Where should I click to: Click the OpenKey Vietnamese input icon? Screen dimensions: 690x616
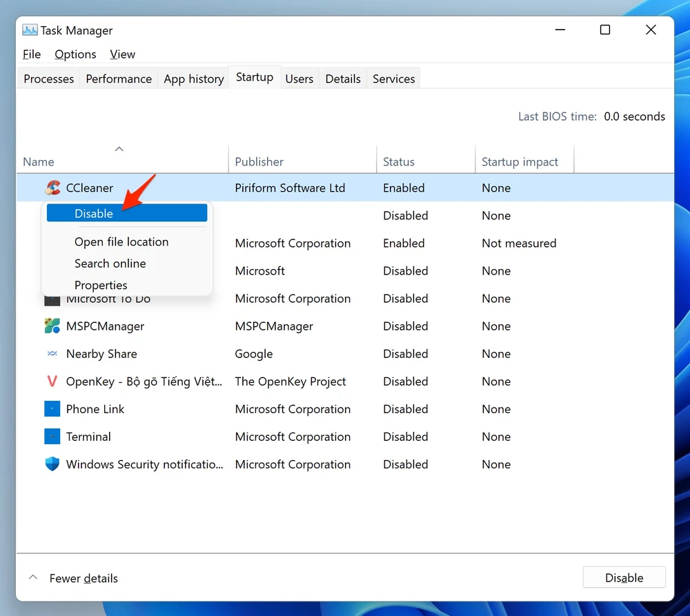(52, 381)
